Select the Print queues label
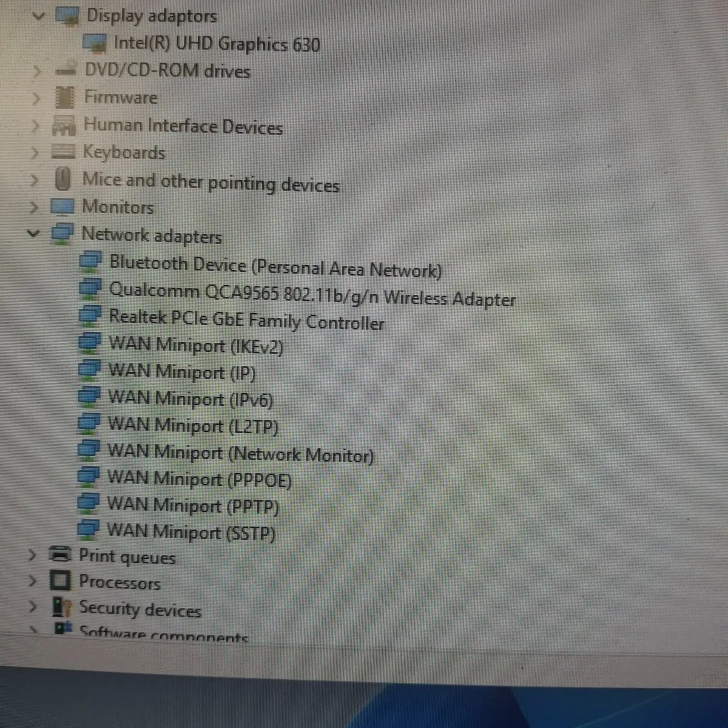This screenshot has width=728, height=728. (127, 557)
